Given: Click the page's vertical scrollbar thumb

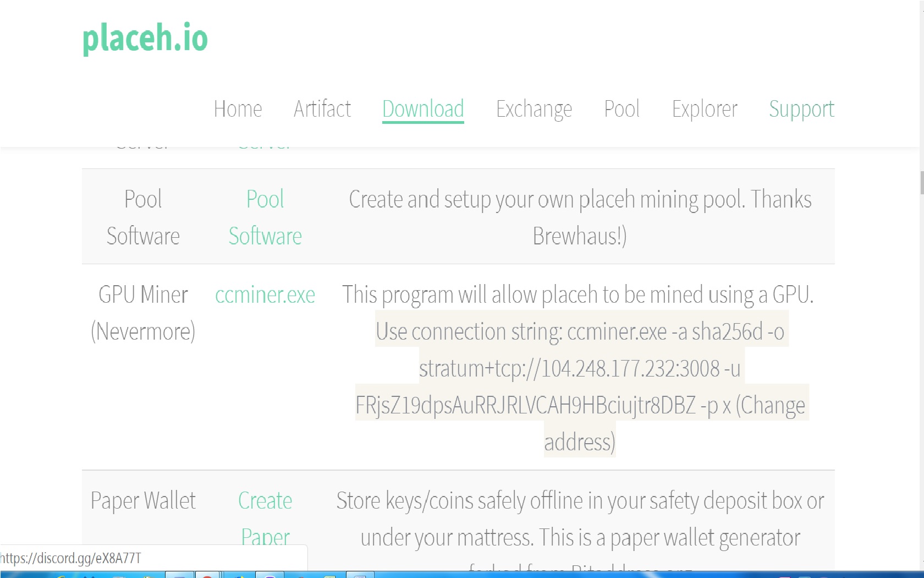Looking at the screenshot, I should [921, 182].
